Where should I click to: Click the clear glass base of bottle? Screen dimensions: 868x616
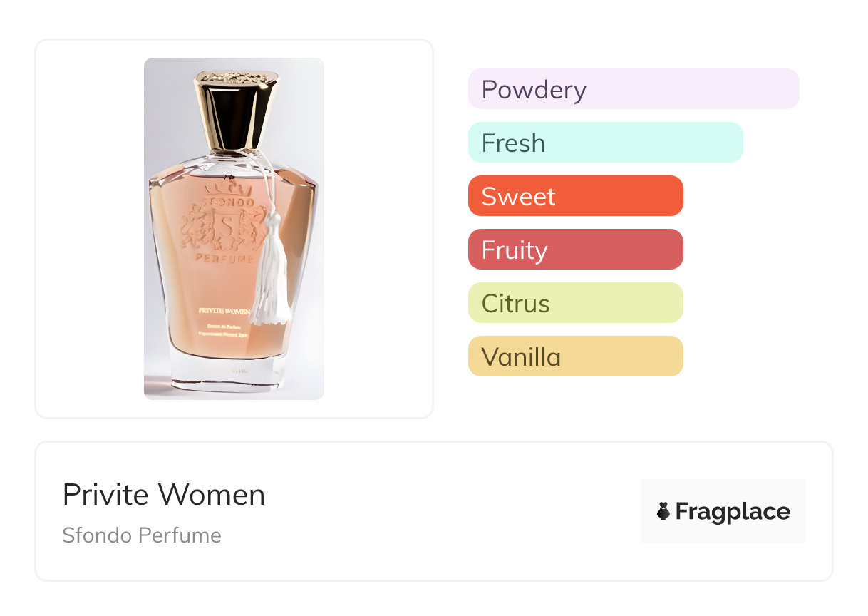pos(233,376)
